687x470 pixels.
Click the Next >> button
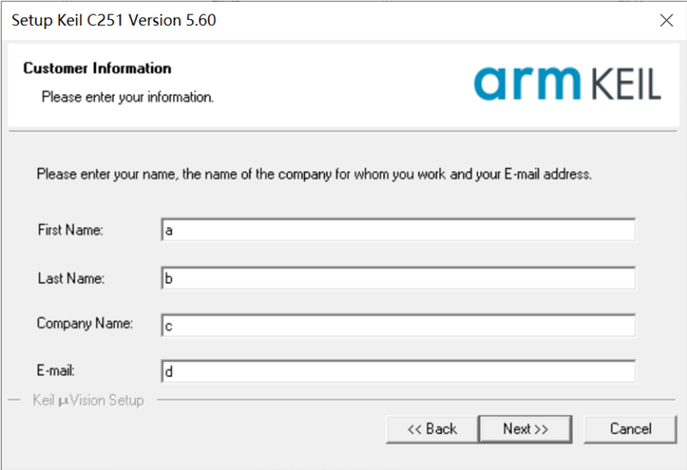click(525, 429)
